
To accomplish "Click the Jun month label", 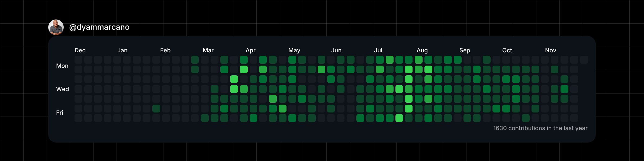I will [336, 50].
